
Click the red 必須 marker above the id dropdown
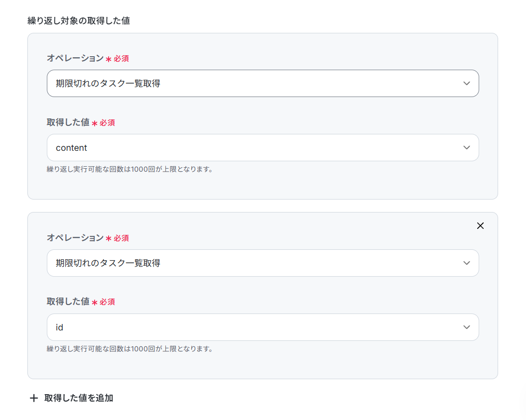click(108, 302)
